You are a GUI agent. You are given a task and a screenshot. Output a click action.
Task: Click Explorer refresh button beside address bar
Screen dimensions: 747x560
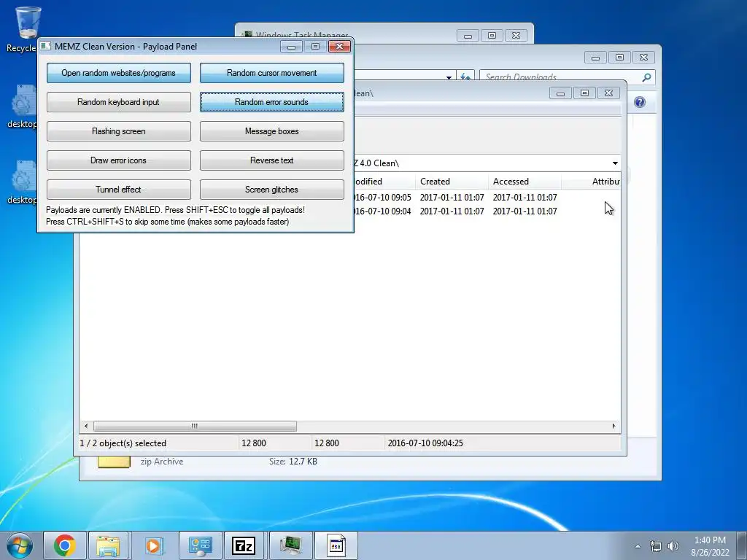pos(465,77)
